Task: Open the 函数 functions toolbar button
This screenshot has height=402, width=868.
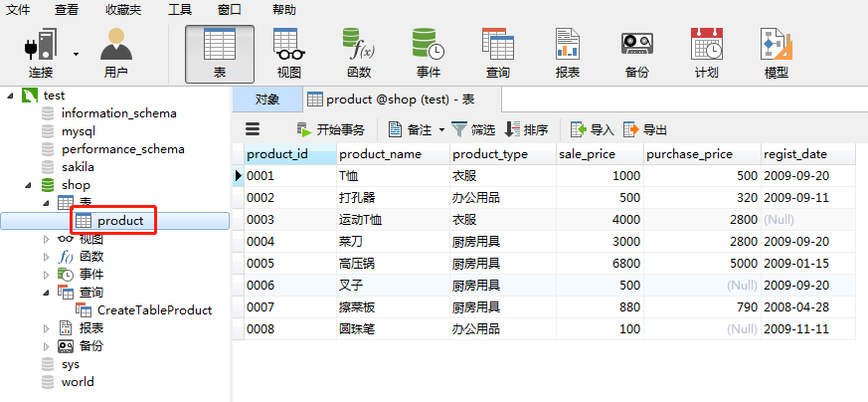Action: 359,54
